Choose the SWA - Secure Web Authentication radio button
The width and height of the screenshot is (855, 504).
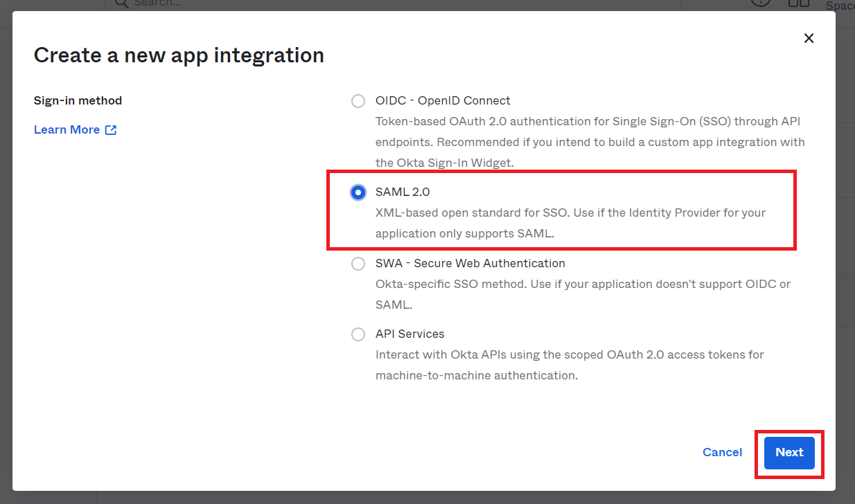click(x=358, y=264)
